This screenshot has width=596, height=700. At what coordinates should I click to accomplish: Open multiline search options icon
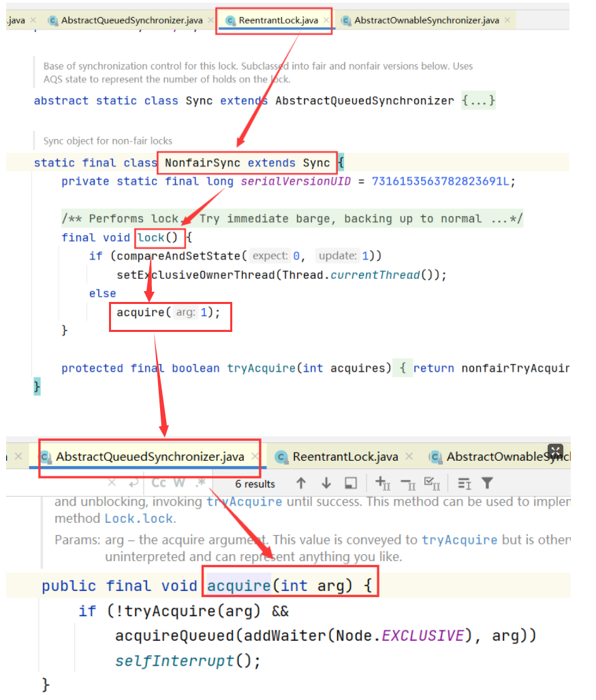[465, 483]
